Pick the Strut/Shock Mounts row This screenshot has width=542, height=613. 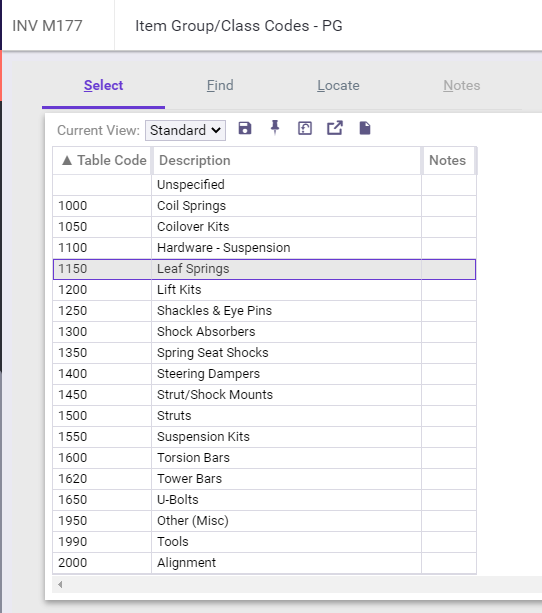point(264,395)
